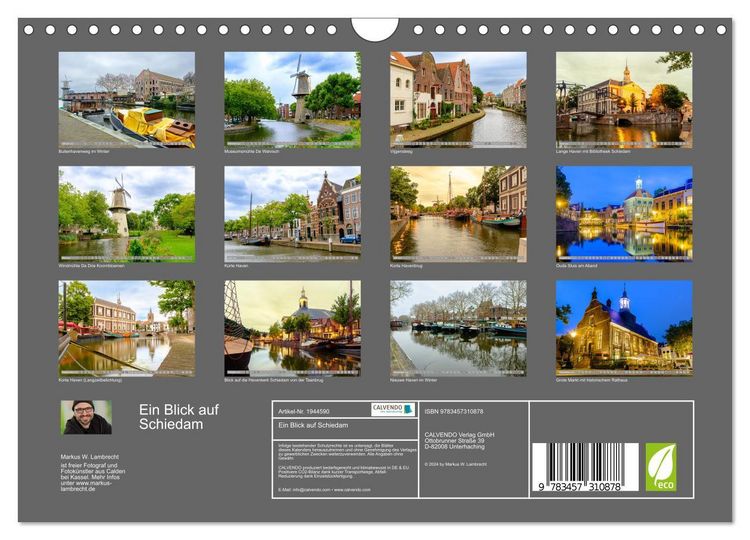This screenshot has height=540, width=750.
Task: Open the Oude Sluis am Abend photo
Action: pyautogui.click(x=624, y=214)
